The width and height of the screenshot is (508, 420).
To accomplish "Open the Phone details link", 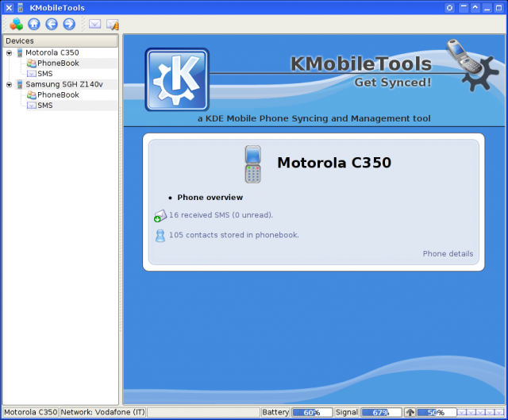I will pos(448,254).
